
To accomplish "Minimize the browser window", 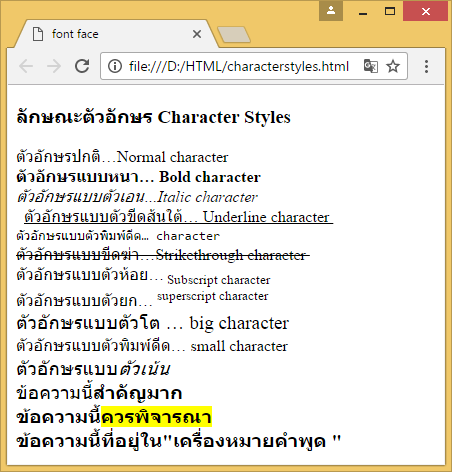I will [x=363, y=11].
